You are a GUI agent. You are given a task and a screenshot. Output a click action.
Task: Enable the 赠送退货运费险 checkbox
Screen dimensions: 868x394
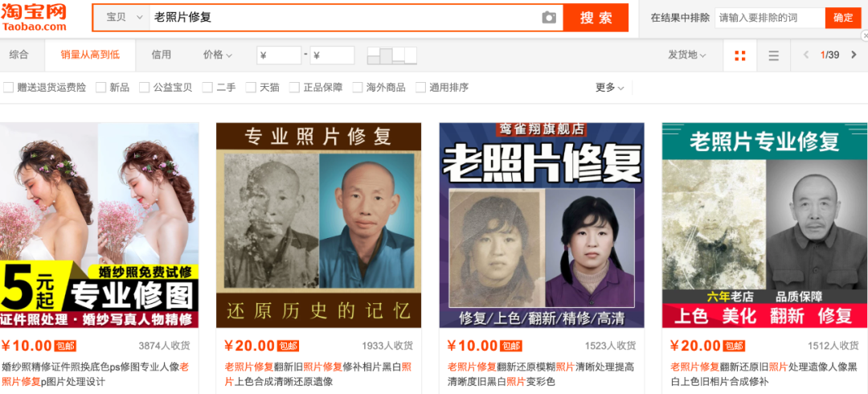pos(8,88)
